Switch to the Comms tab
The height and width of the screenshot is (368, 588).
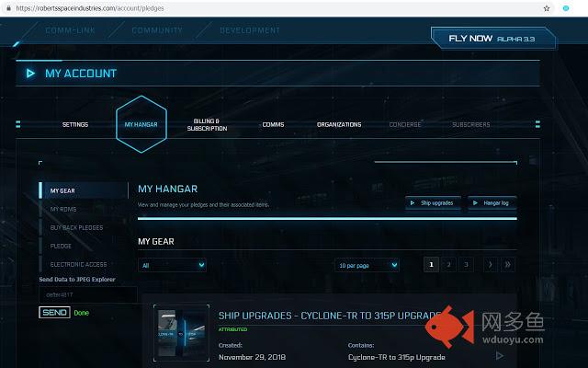(273, 125)
